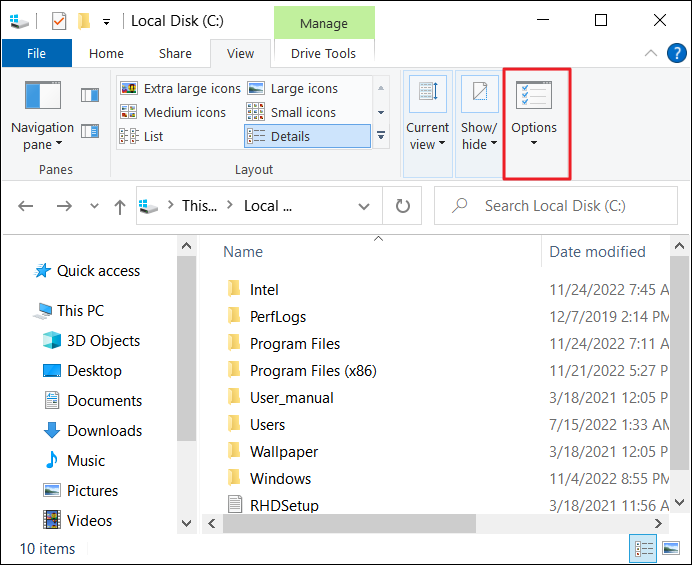Open Pictures in navigation pane

81,491
